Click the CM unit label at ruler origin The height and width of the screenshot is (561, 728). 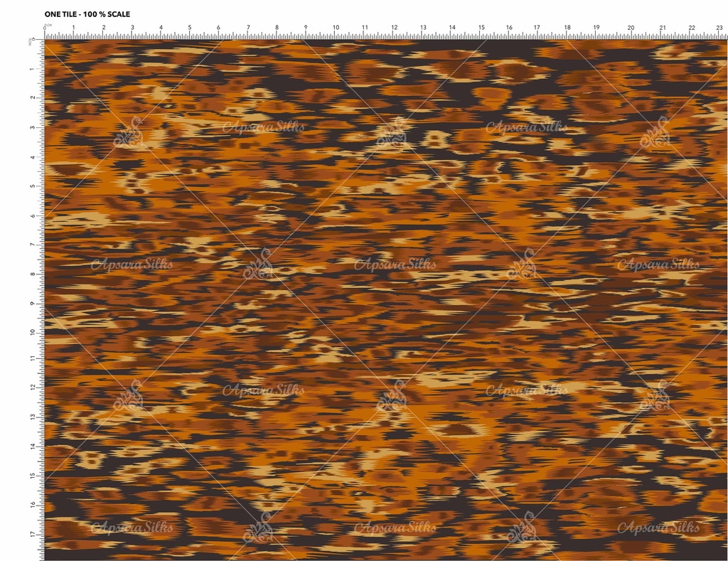coord(49,25)
